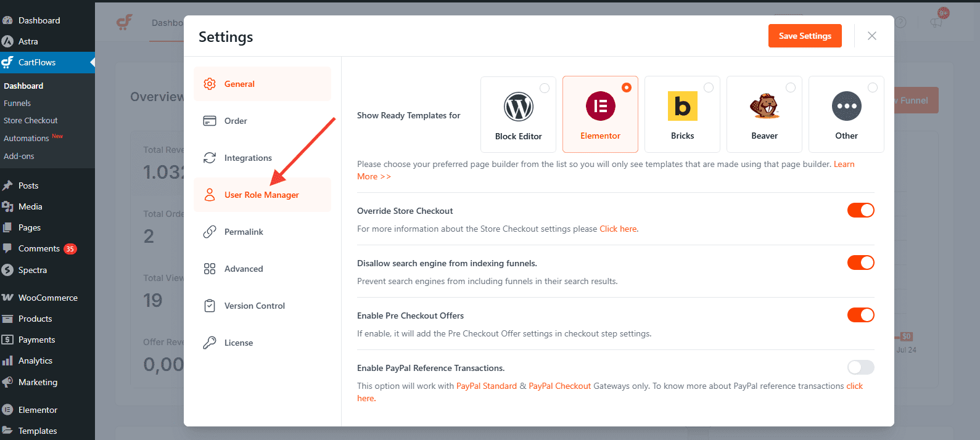
Task: Open the License tab
Action: pyautogui.click(x=262, y=343)
